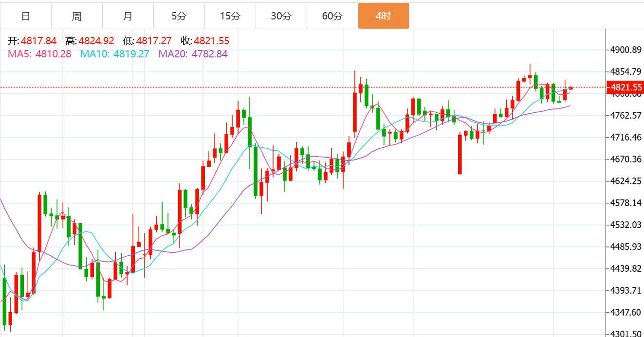Click the highlighted 4时 tab
The image size is (644, 337).
(x=383, y=16)
